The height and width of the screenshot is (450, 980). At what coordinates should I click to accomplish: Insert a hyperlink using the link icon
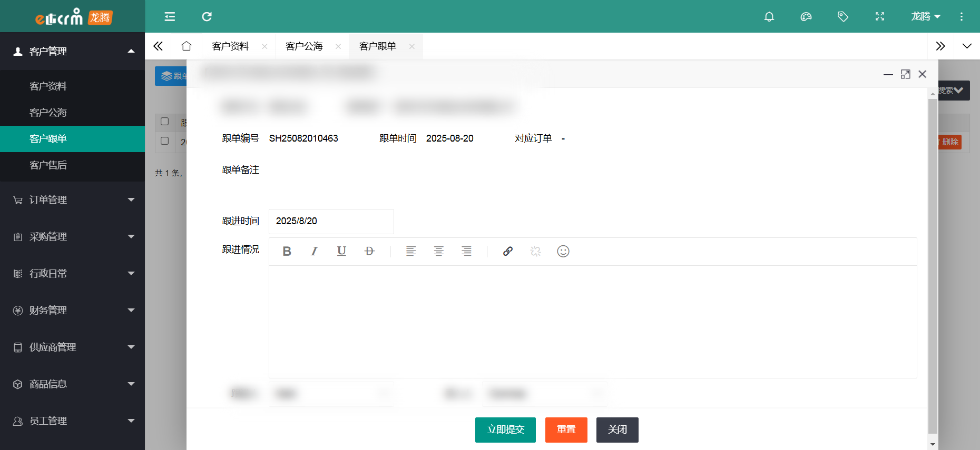tap(508, 251)
